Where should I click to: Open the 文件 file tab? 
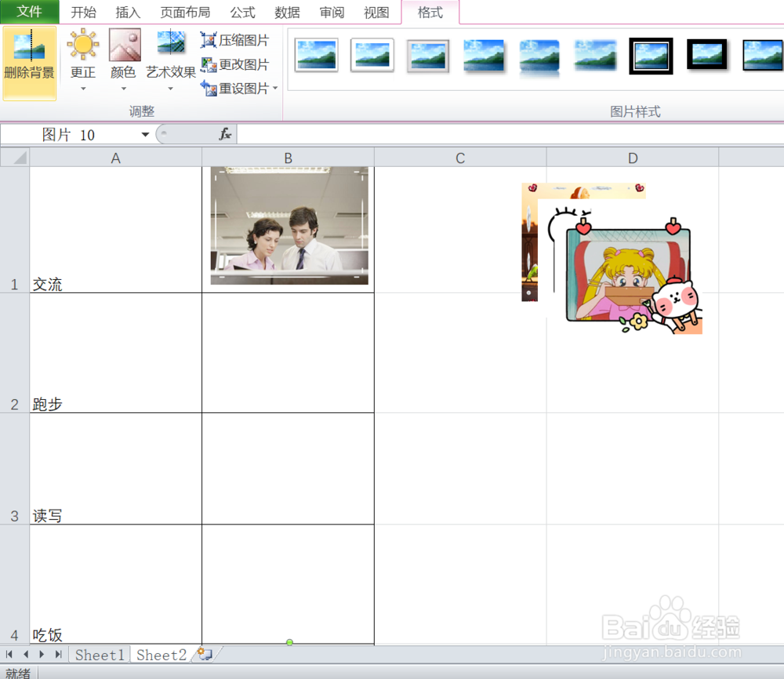click(x=30, y=12)
